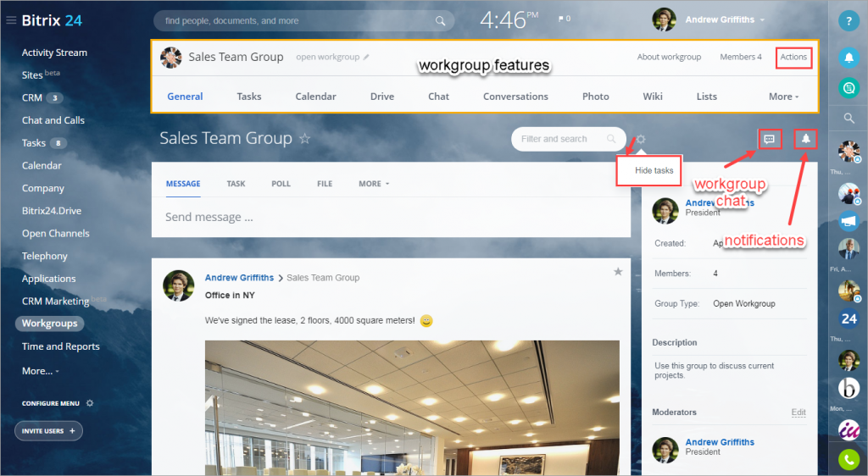Viewport: 868px width, 476px height.
Task: Open the gear settings next to Filter and search
Action: click(641, 139)
